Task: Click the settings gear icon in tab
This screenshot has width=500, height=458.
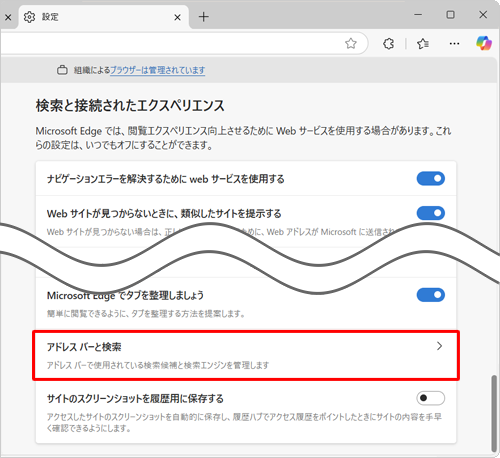Action: coord(29,17)
